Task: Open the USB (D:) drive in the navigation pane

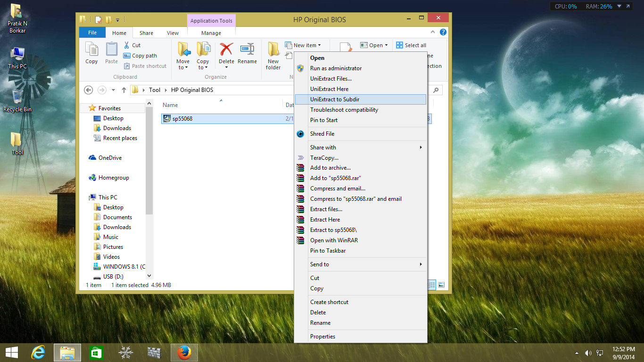Action: tap(108, 277)
